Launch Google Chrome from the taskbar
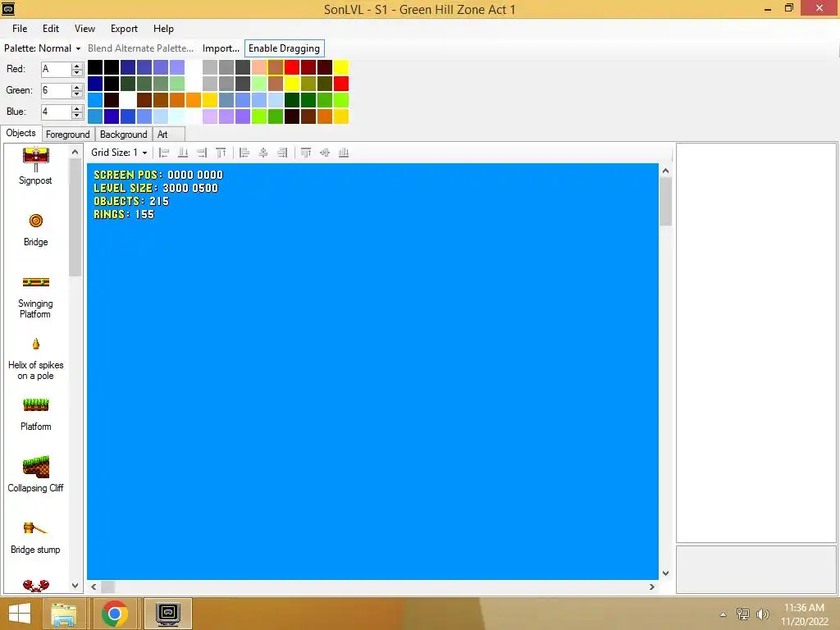This screenshot has width=840, height=630. click(114, 614)
